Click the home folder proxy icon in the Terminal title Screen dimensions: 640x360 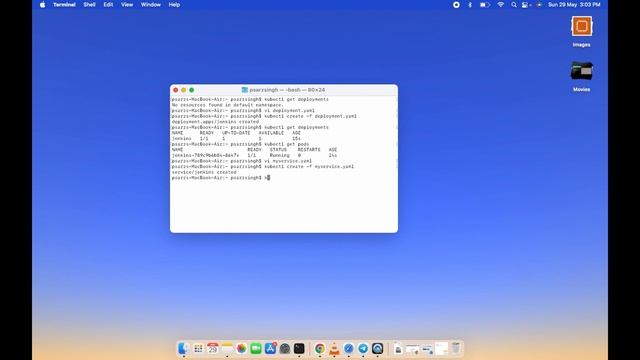point(244,90)
